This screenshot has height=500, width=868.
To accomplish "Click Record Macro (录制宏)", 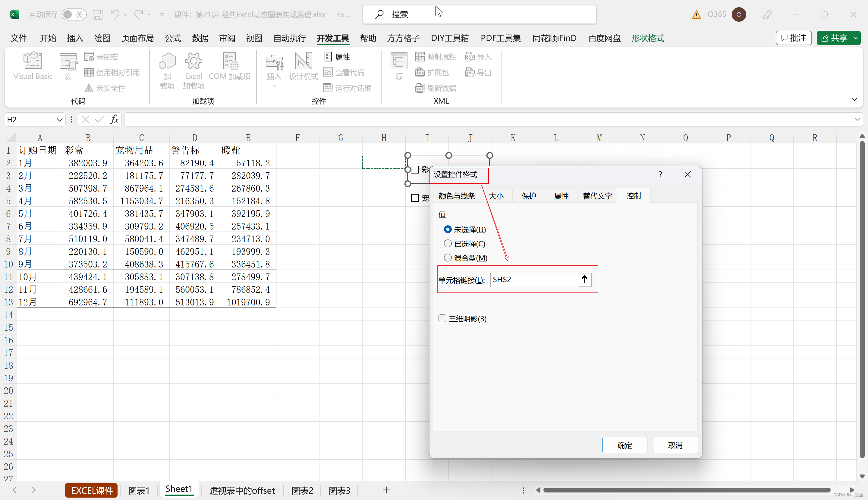I will click(x=101, y=57).
